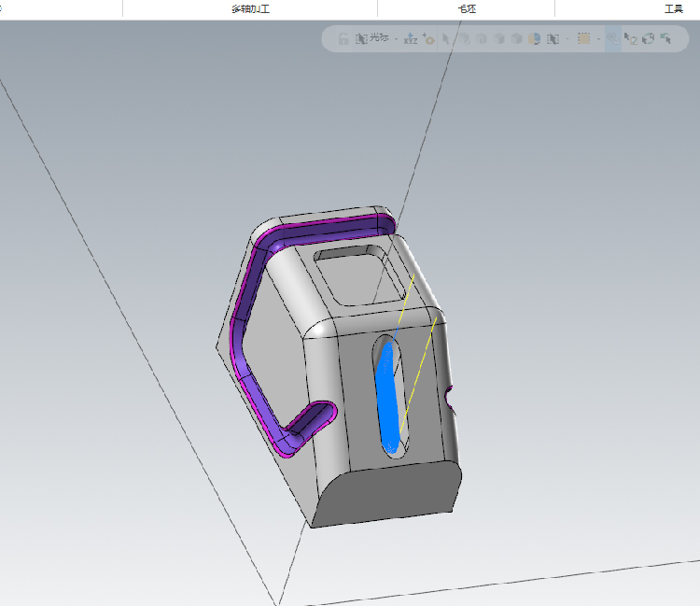Image resolution: width=700 pixels, height=606 pixels.
Task: Click the green undo selection arrow icon
Action: click(x=665, y=38)
